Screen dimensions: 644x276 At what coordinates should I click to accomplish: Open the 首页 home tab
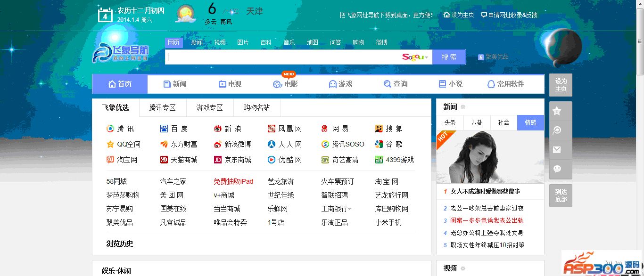click(x=120, y=84)
